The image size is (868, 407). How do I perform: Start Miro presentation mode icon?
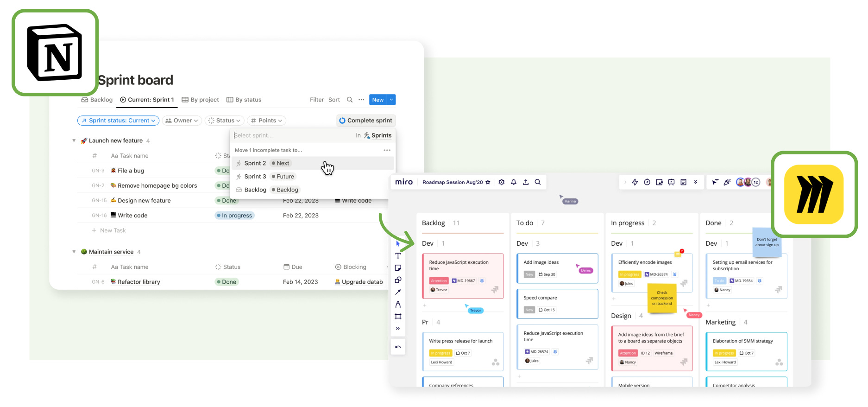[x=671, y=182]
